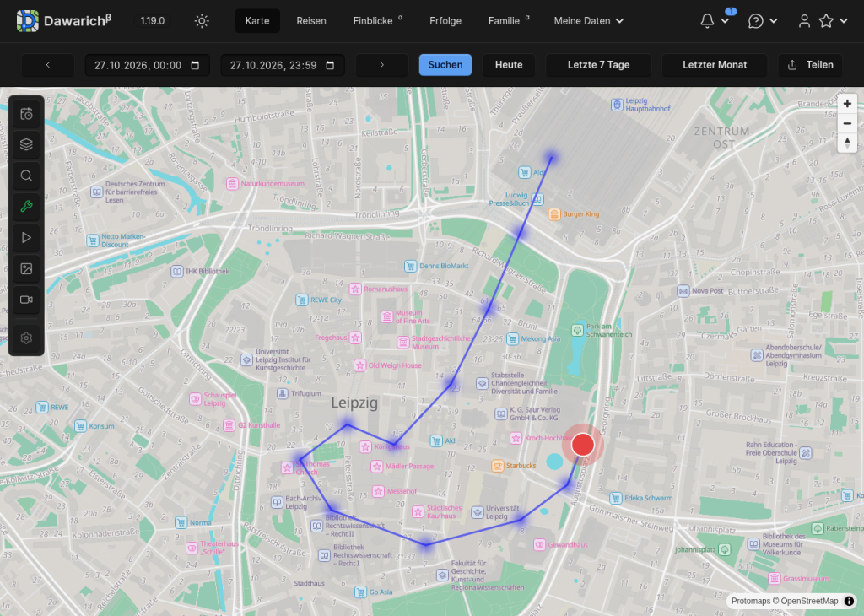Toggle light/dark theme sun icon

(x=202, y=21)
